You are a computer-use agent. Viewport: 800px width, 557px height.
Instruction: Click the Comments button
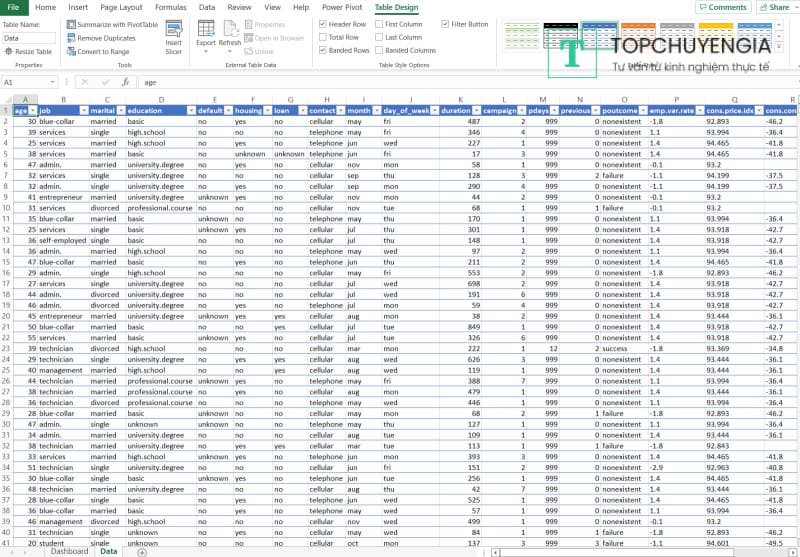coord(722,7)
